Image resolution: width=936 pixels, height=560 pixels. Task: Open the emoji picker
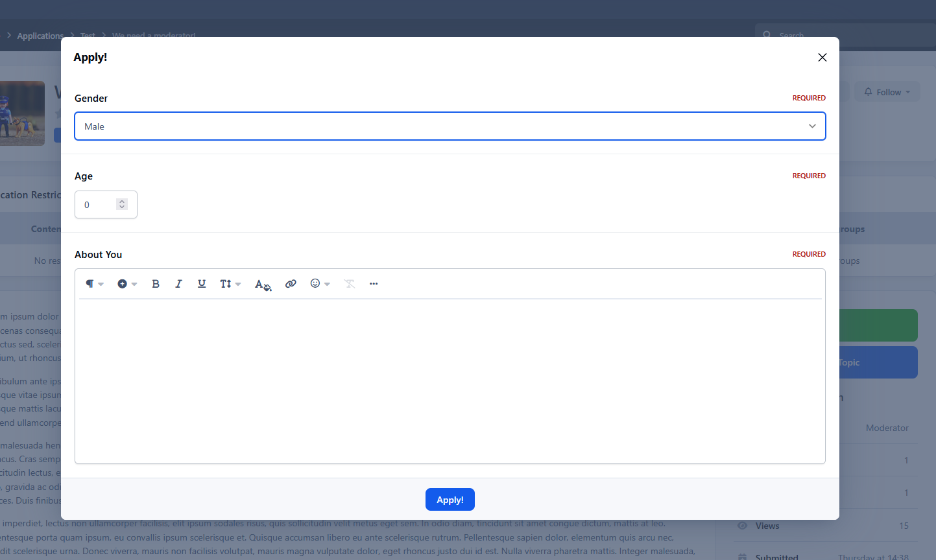pyautogui.click(x=320, y=284)
